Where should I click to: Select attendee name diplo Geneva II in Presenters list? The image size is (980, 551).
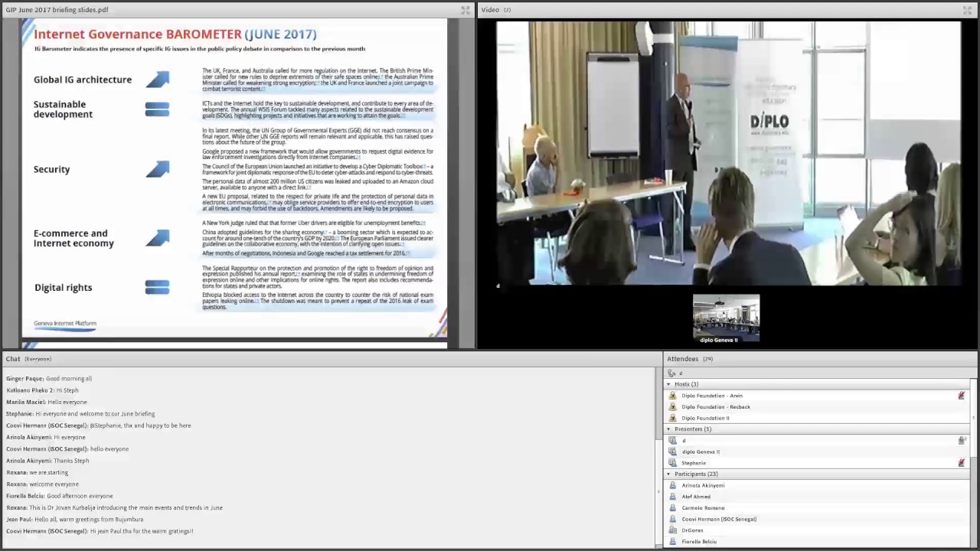[701, 452]
